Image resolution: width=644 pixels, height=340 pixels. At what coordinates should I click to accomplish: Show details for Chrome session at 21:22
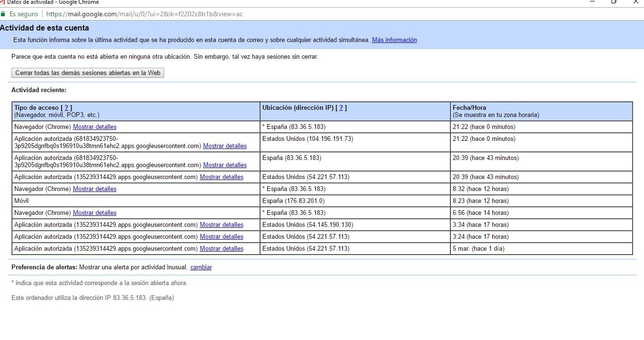click(x=94, y=127)
